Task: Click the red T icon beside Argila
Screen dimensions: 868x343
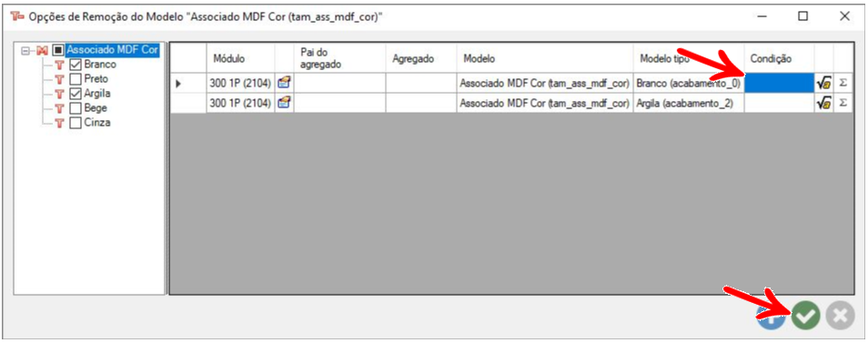Action: [60, 94]
